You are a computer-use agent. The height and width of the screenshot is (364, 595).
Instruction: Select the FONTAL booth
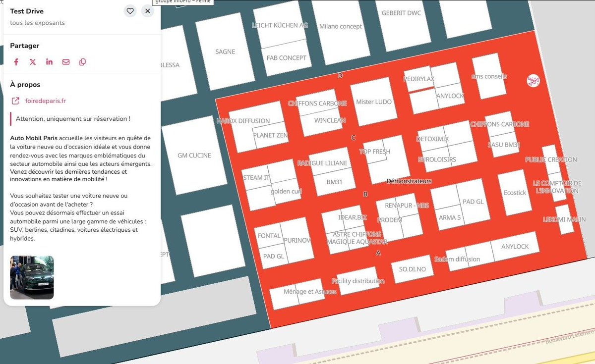269,236
